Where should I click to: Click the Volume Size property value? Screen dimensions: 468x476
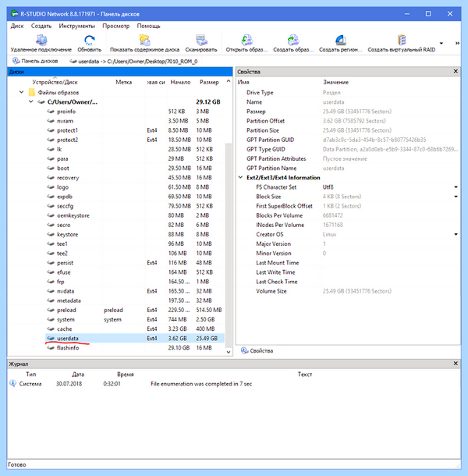pyautogui.click(x=357, y=291)
